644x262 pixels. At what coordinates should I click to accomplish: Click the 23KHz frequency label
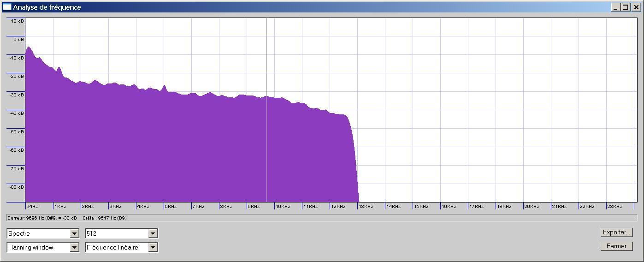(x=614, y=206)
